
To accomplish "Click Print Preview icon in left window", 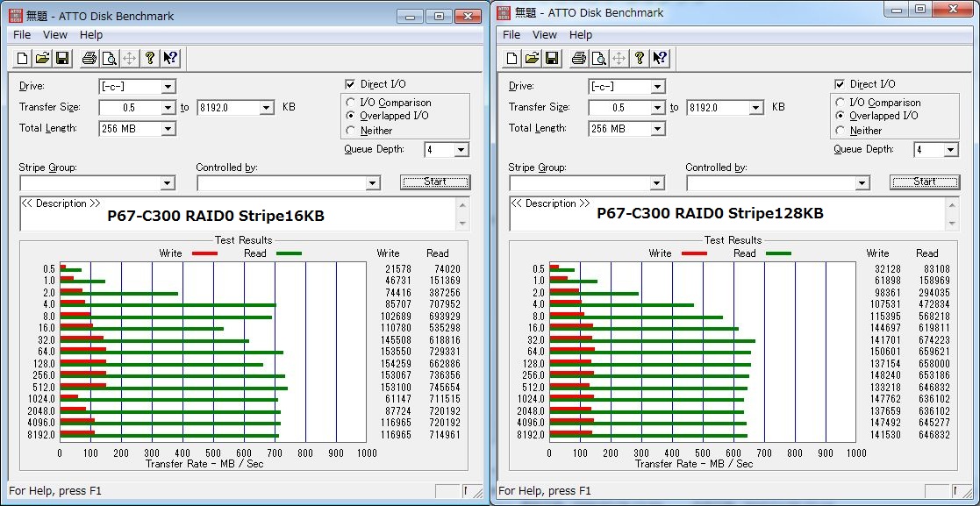I will point(110,59).
